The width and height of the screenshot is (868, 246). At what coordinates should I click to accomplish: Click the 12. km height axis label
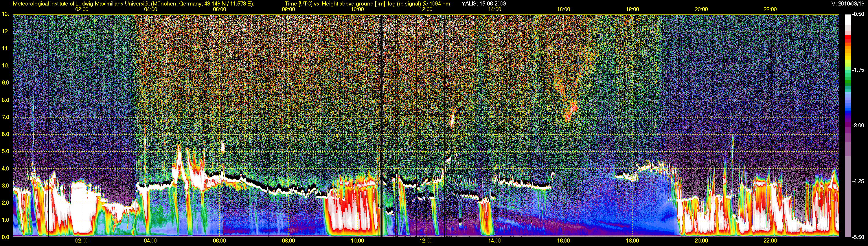tap(5, 31)
